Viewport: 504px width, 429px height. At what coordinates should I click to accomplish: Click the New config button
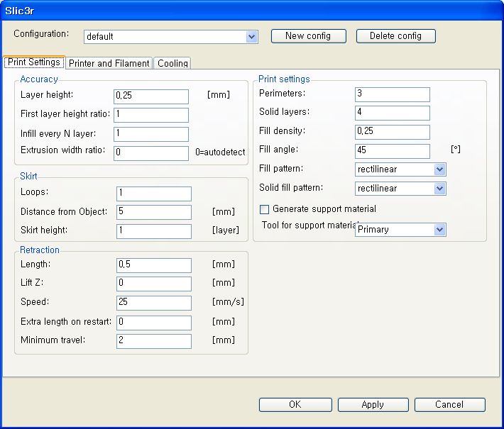307,35
